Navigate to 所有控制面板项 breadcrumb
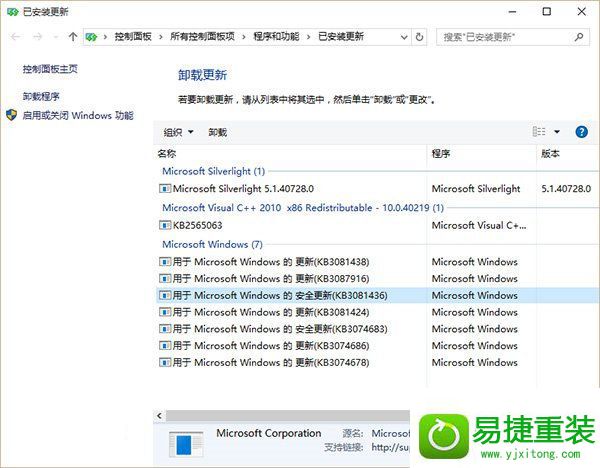This screenshot has width=600, height=468. [x=202, y=37]
